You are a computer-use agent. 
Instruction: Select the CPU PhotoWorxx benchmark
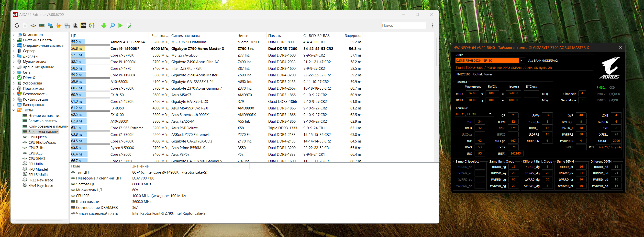tap(42, 142)
